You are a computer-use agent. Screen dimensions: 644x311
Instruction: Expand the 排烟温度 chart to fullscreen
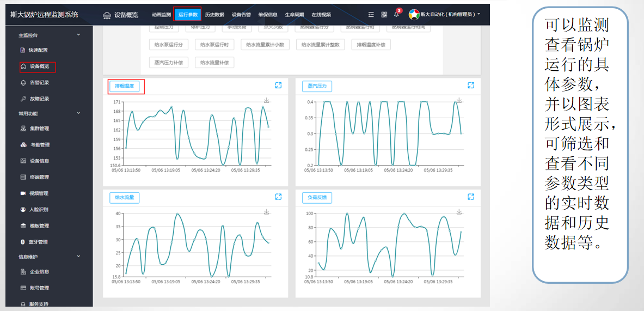[278, 86]
